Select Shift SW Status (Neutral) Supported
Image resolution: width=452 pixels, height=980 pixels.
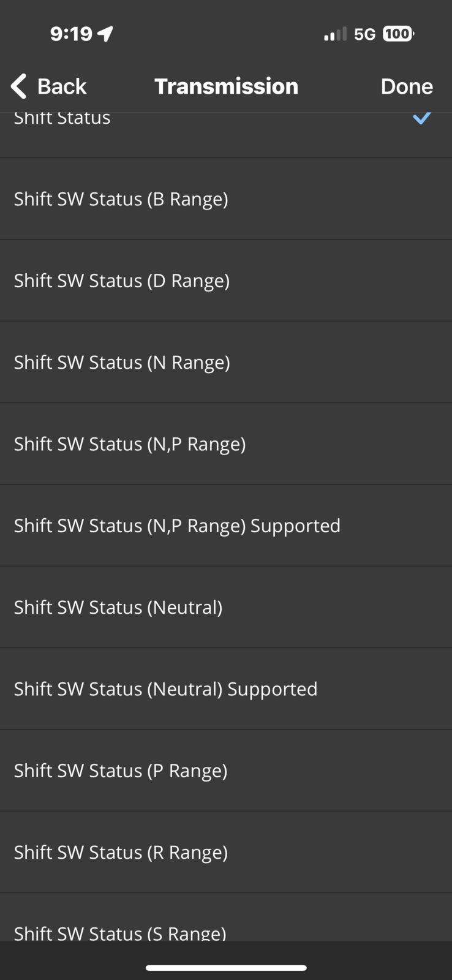coord(226,689)
